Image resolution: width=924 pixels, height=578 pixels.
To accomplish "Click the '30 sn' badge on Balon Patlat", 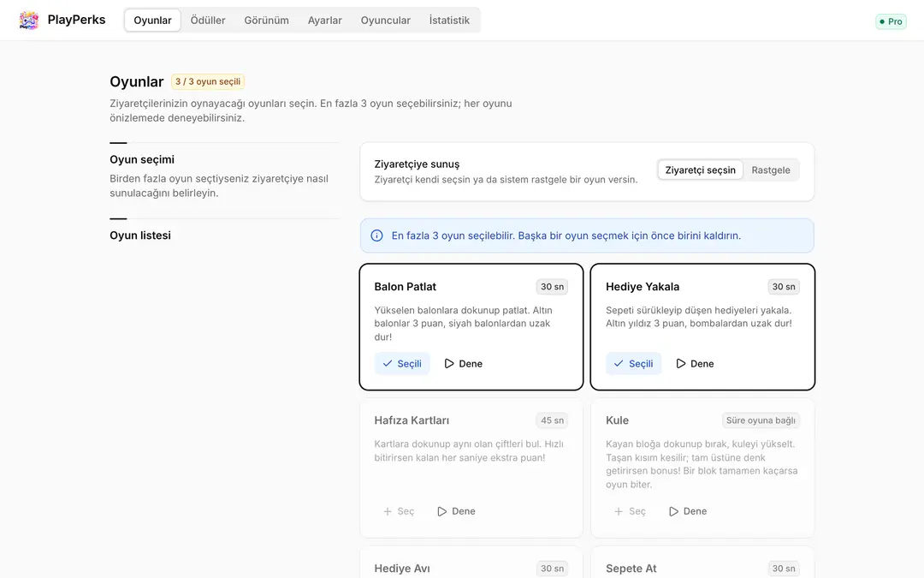I will (x=552, y=287).
